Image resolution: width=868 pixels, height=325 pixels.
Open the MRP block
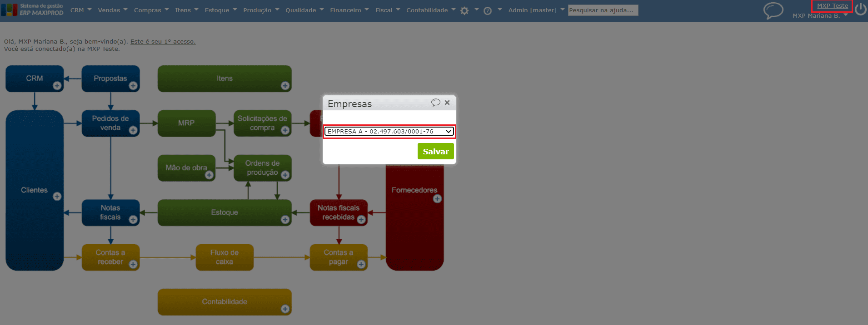pyautogui.click(x=186, y=123)
